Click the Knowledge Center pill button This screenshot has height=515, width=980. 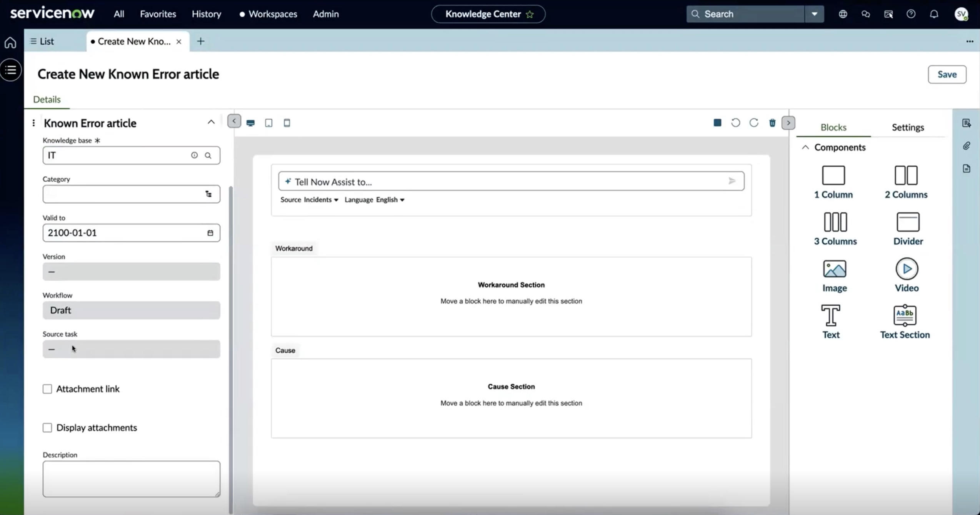(x=488, y=14)
